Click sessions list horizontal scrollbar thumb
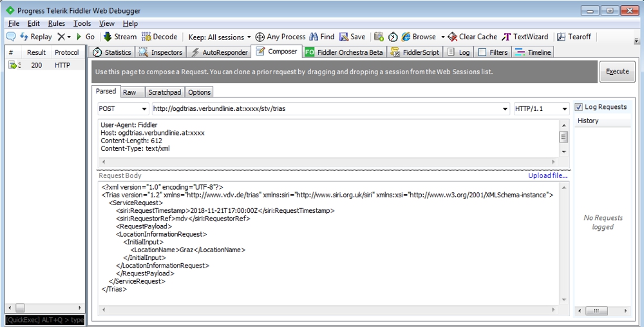This screenshot has width=644, height=327. point(20,308)
